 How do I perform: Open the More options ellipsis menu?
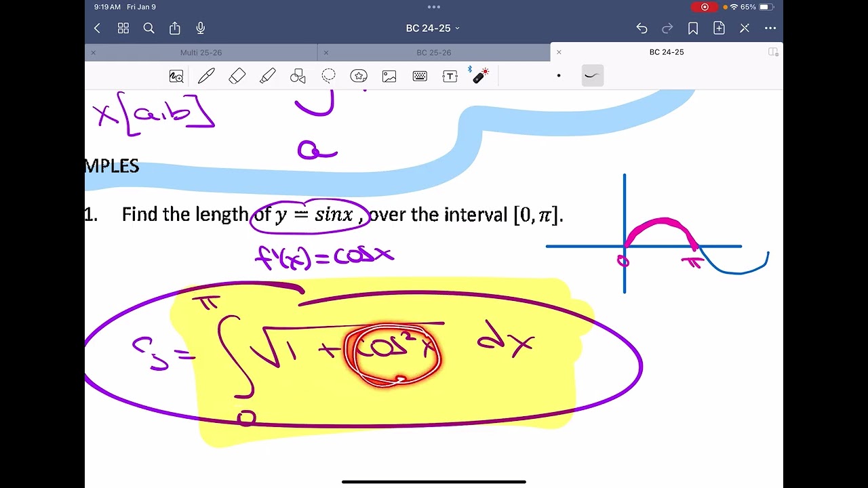pos(770,28)
